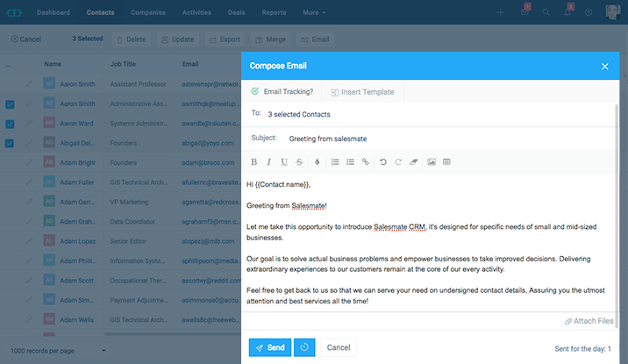Clear formatting with the eraser icon
The height and width of the screenshot is (364, 628).
coord(414,161)
